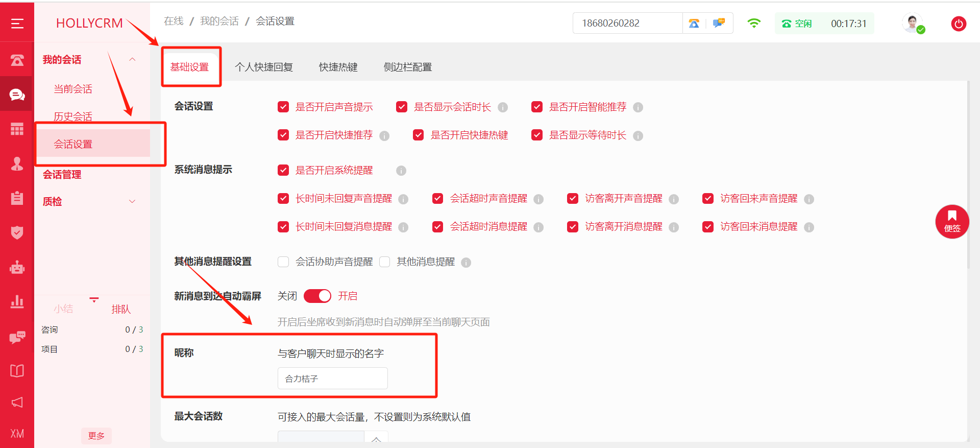Toggle 访客回来声音提醒 checkbox

[708, 198]
